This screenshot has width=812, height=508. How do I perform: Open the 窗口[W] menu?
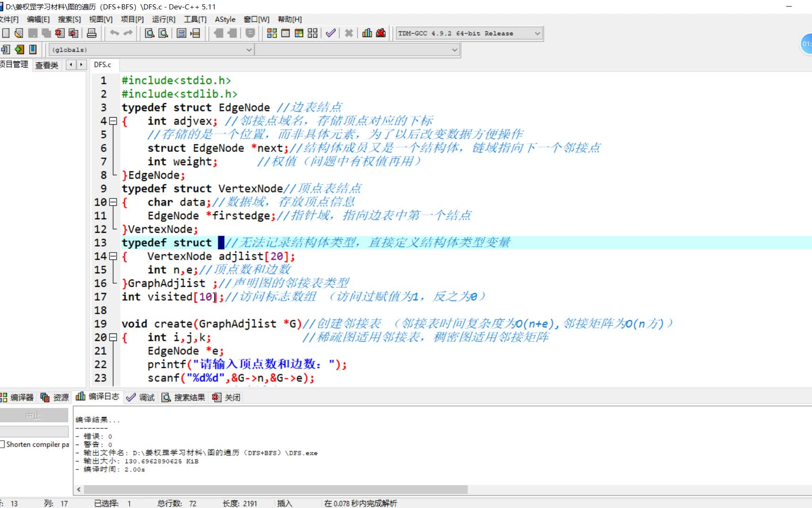pos(257,19)
